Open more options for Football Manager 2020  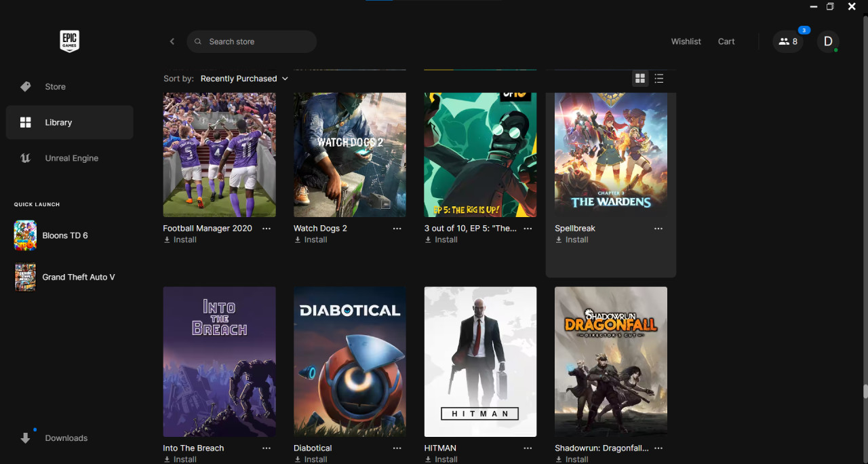(x=267, y=229)
